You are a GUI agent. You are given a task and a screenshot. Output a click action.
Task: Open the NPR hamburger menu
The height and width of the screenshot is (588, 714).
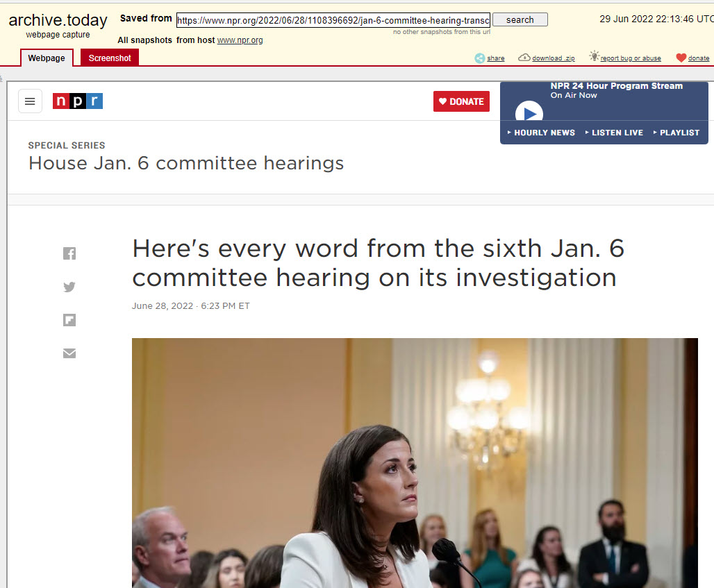tap(30, 101)
